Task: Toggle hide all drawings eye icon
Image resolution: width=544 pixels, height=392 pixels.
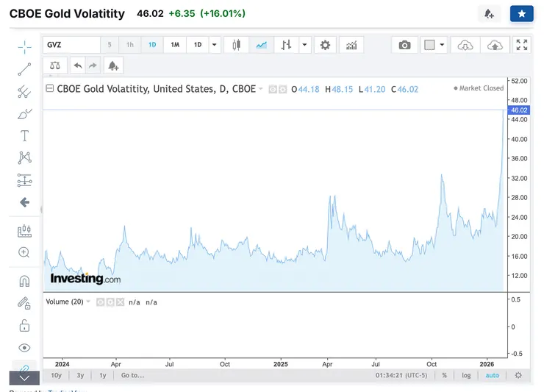Action: [x=24, y=348]
